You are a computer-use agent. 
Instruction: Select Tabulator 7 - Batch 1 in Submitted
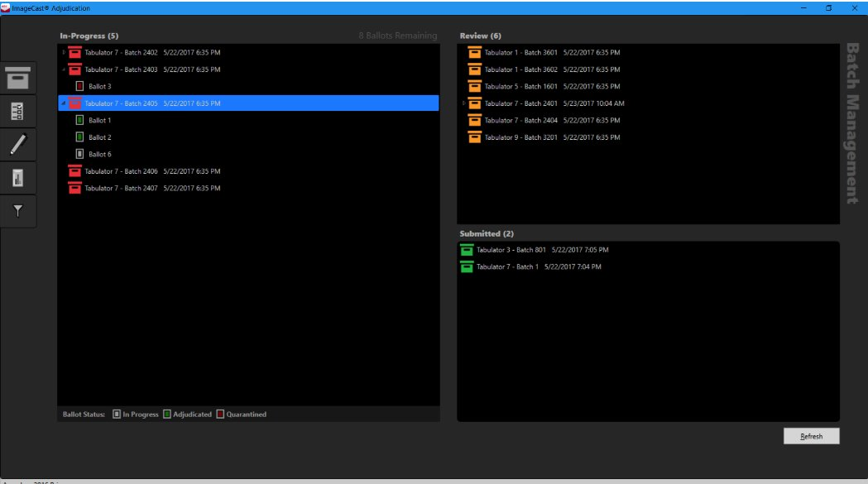(539, 267)
